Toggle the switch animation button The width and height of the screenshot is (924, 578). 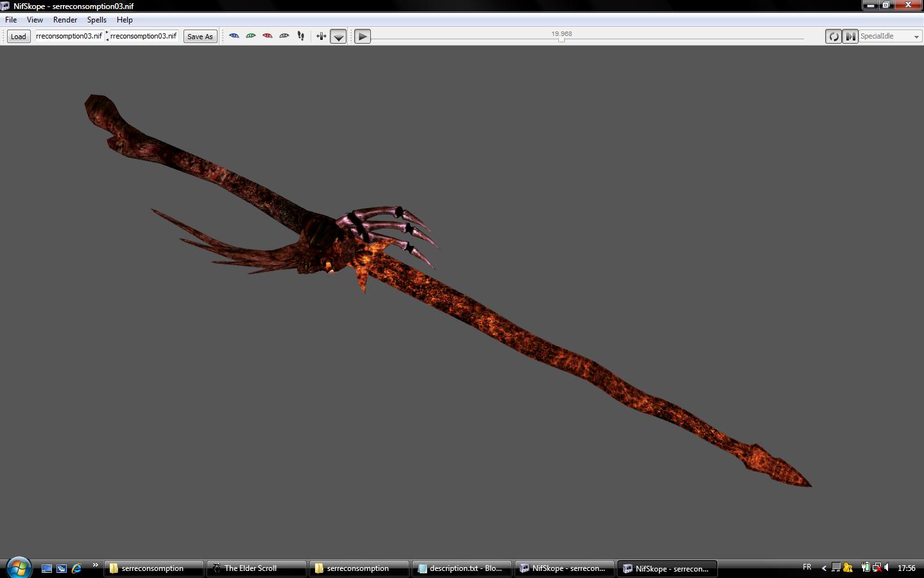tap(850, 37)
